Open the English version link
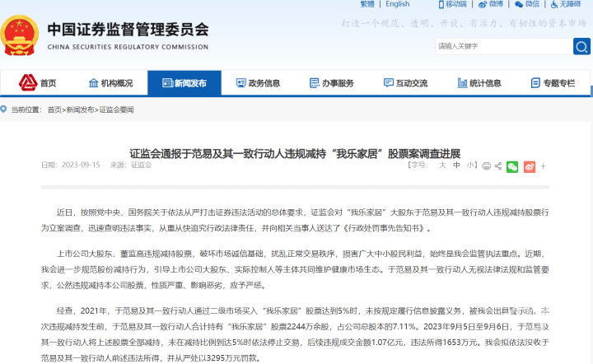Screen dimensions: 593x364 click(398, 4)
